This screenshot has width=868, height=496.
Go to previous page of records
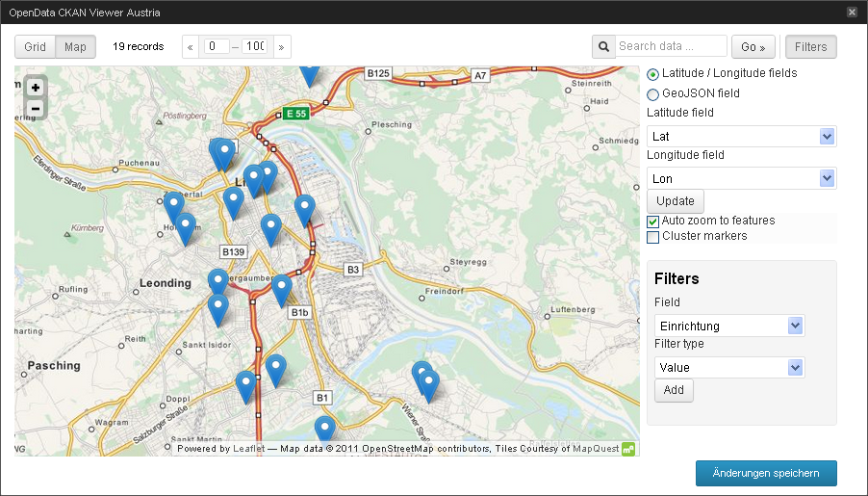pyautogui.click(x=190, y=47)
